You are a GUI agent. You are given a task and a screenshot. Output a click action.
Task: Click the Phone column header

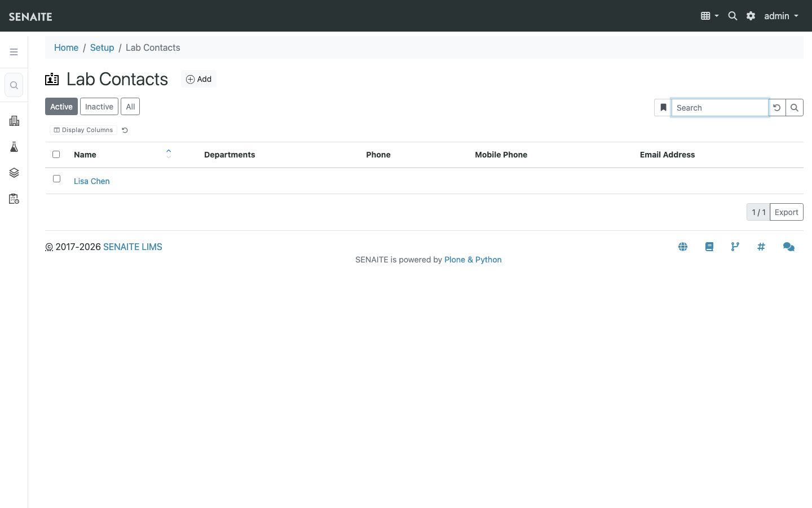pos(378,155)
